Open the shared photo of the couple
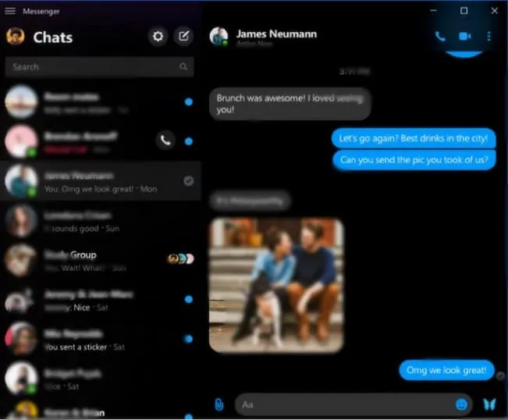Image resolution: width=508 pixels, height=420 pixels. pyautogui.click(x=276, y=286)
